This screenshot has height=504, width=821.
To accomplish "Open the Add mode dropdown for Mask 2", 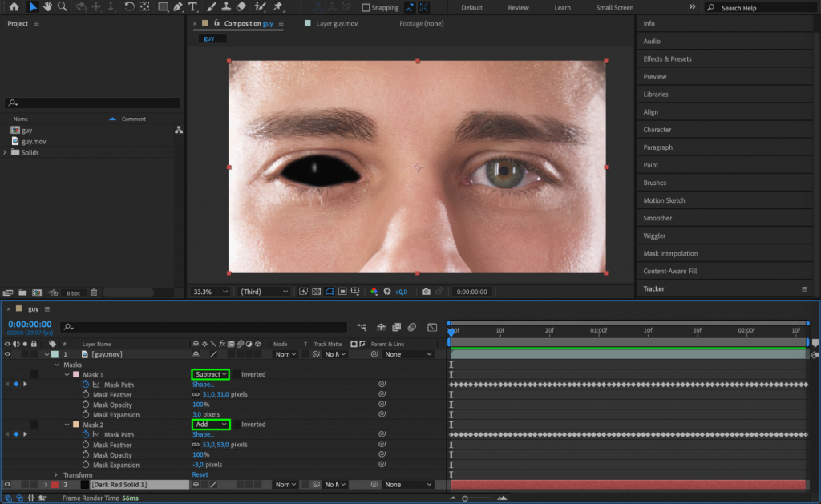I will (x=210, y=425).
